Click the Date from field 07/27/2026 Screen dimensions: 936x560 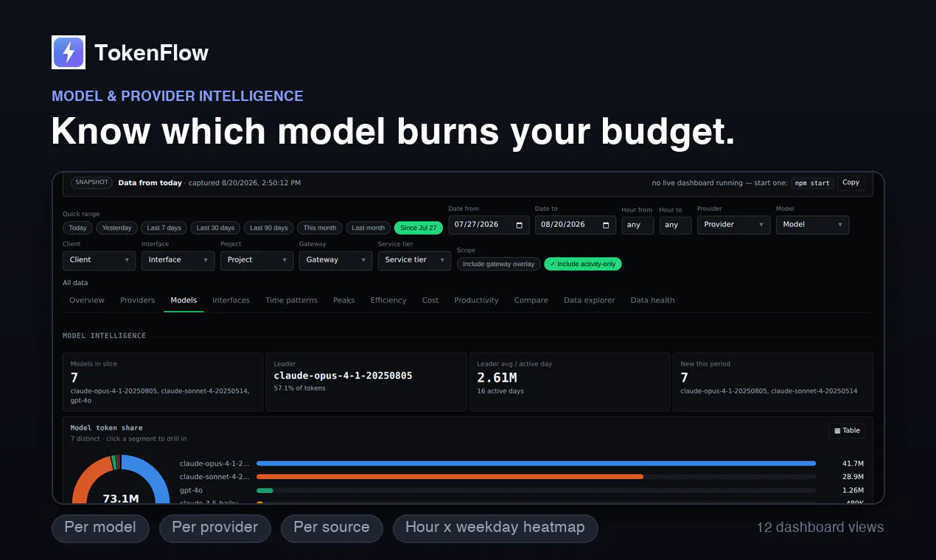[x=489, y=225]
